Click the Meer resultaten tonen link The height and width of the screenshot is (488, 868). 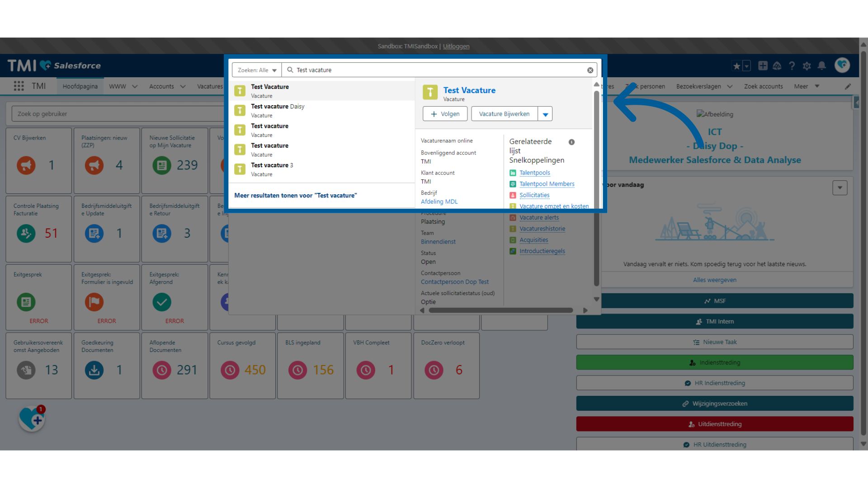[x=295, y=196]
